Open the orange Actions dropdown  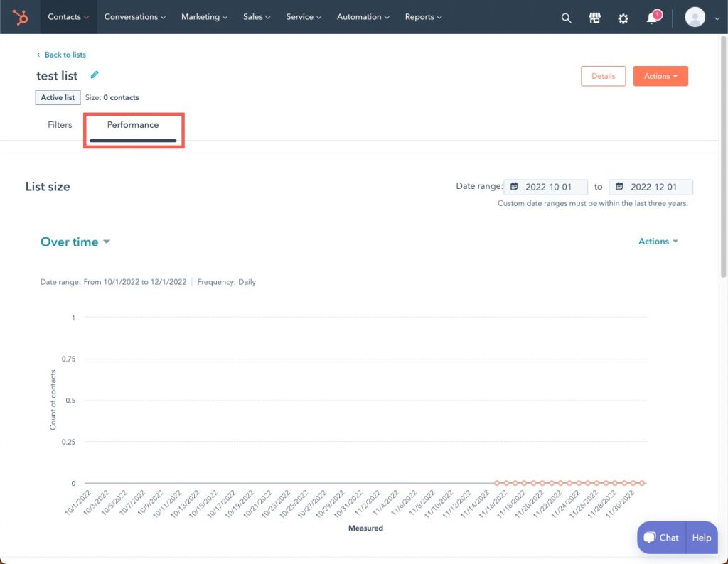[x=660, y=75]
